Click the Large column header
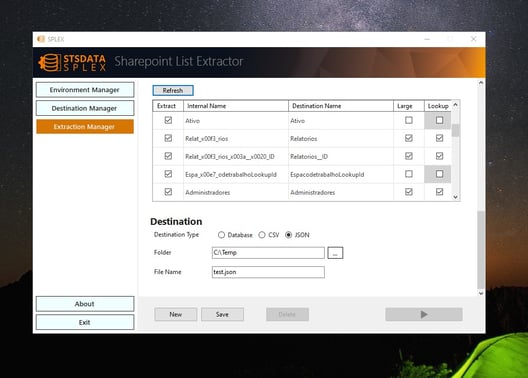 tap(408, 106)
